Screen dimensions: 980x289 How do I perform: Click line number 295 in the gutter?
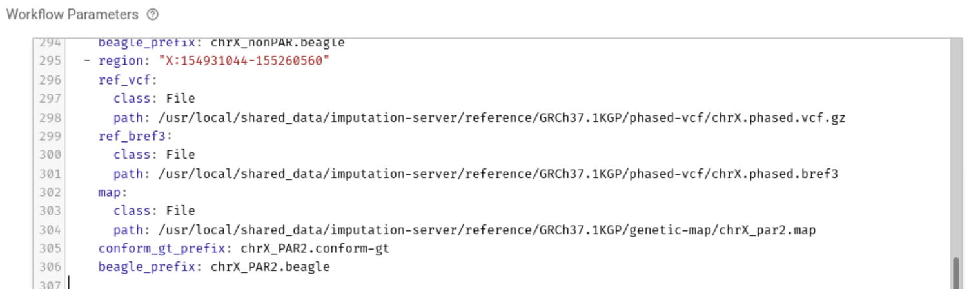pos(51,61)
